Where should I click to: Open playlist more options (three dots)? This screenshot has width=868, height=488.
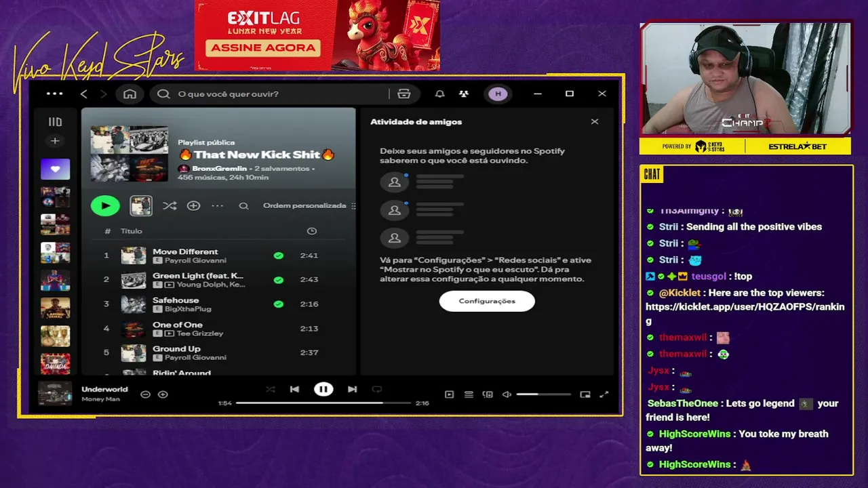point(218,205)
